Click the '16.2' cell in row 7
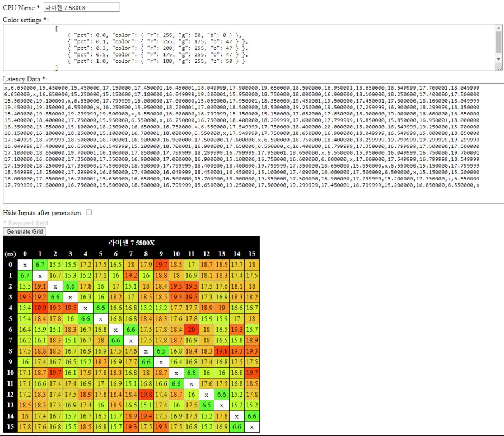Viewport: 504px width, 436px height. click(25, 340)
